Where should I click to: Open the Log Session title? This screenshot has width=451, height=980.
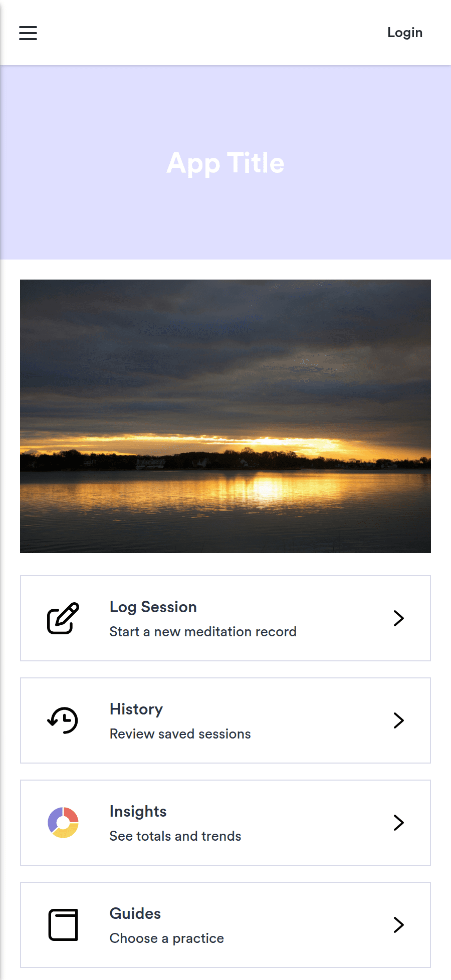pyautogui.click(x=153, y=607)
